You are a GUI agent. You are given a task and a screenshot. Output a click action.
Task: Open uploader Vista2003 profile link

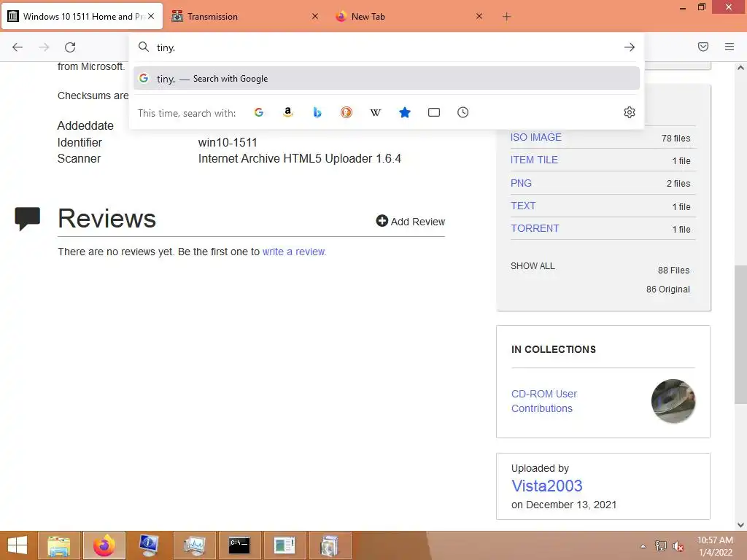point(547,486)
